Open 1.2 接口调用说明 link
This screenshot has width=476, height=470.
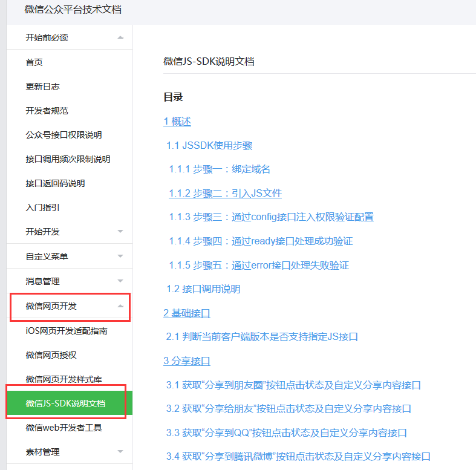tap(203, 289)
